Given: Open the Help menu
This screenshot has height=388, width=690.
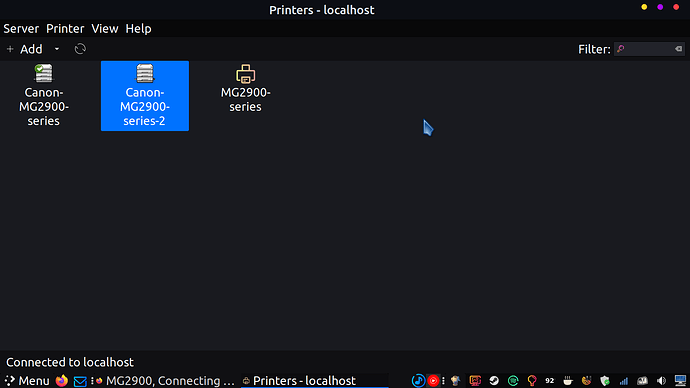Looking at the screenshot, I should click(x=138, y=29).
